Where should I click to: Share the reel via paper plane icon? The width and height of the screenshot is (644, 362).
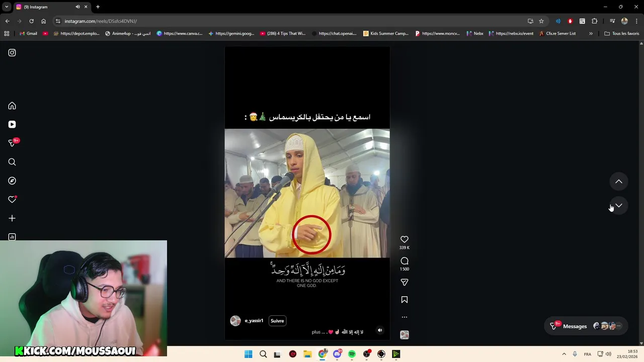pos(405,282)
